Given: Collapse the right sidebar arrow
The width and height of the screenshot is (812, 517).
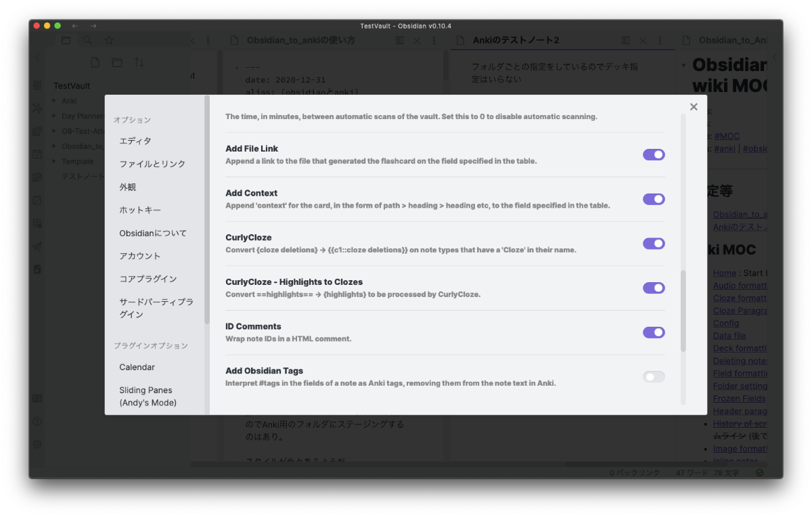Looking at the screenshot, I should tap(775, 58).
